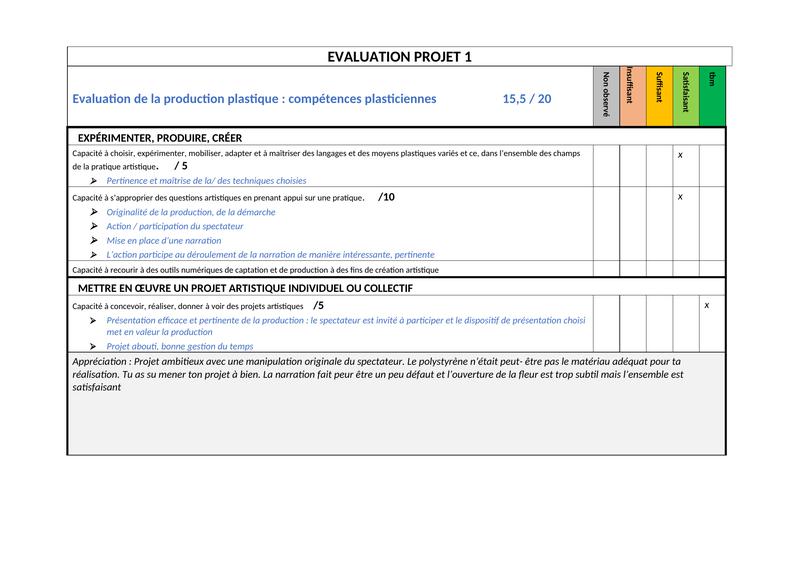
Task: Click the "EXPÉRIMENTER, PRODUIRE, CRÉER" section header
Action: click(160, 137)
